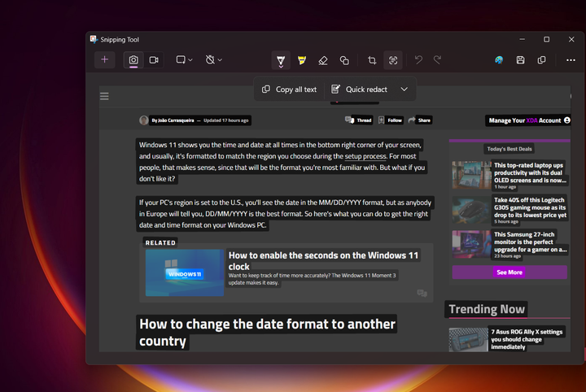Select the Snip camera mode
Viewport: 586px width, 392px height.
[x=133, y=59]
